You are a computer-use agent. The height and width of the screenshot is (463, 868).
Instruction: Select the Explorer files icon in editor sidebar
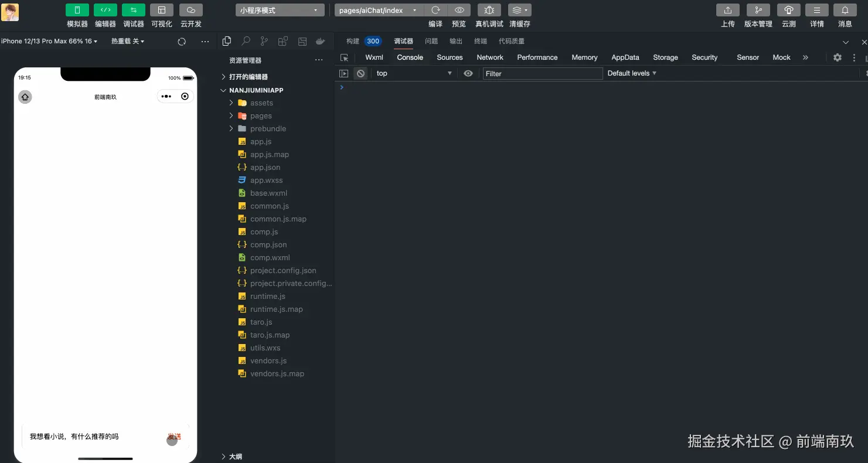pos(227,41)
